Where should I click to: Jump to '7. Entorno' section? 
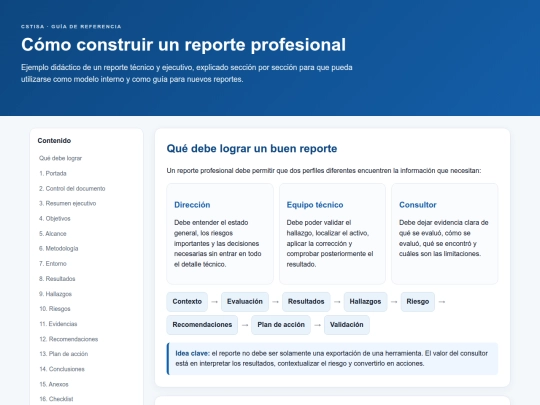(53, 263)
